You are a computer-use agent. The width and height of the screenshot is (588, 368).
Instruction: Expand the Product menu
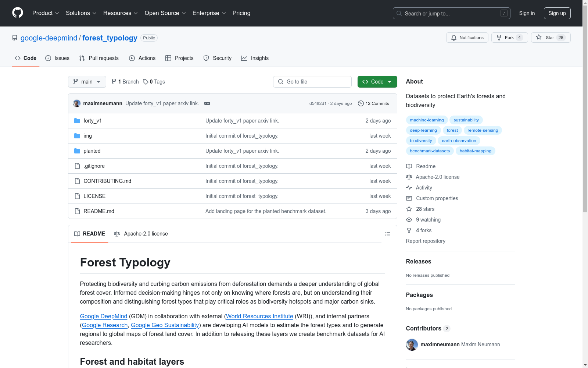click(x=46, y=13)
